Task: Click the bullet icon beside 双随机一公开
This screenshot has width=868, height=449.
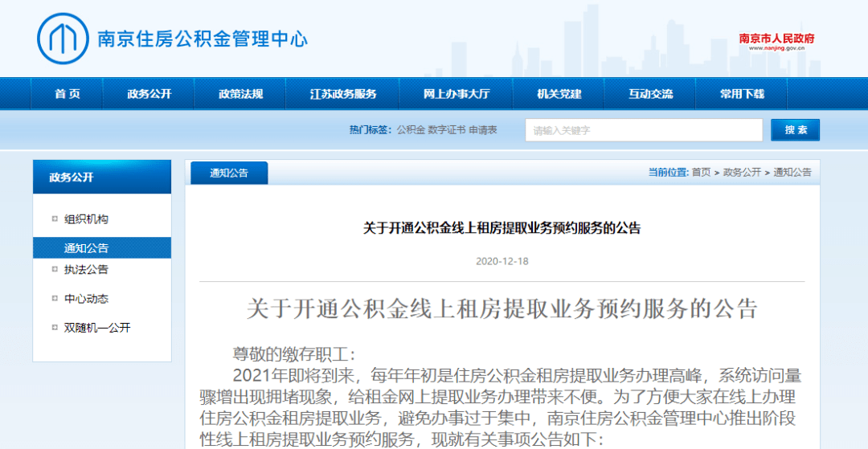Action: [55, 328]
